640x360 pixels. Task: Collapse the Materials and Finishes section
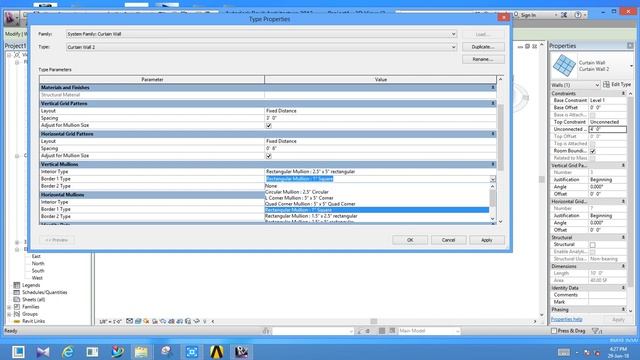(x=493, y=87)
